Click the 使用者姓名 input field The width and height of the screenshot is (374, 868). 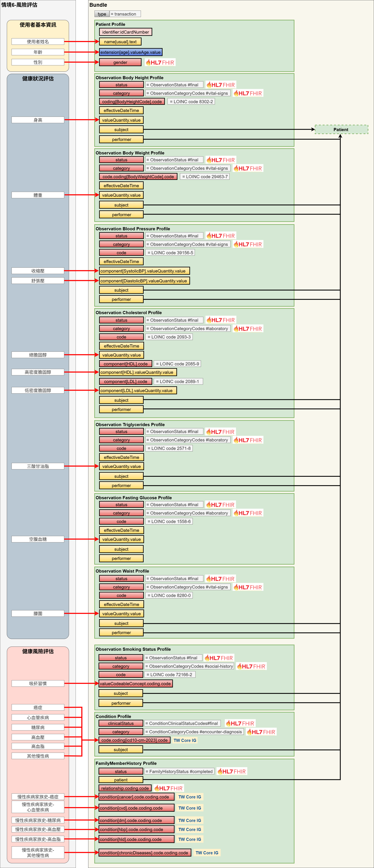pos(38,41)
